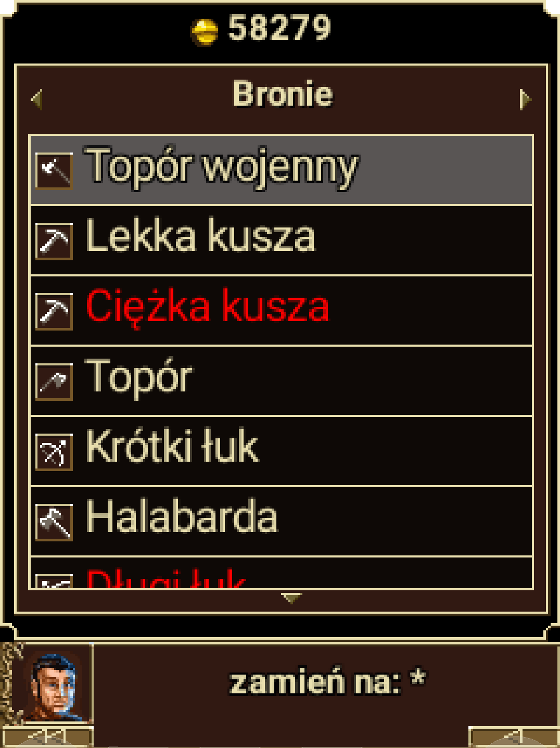The width and height of the screenshot is (560, 748).
Task: Click the "zamień na: *" button
Action: [x=327, y=682]
